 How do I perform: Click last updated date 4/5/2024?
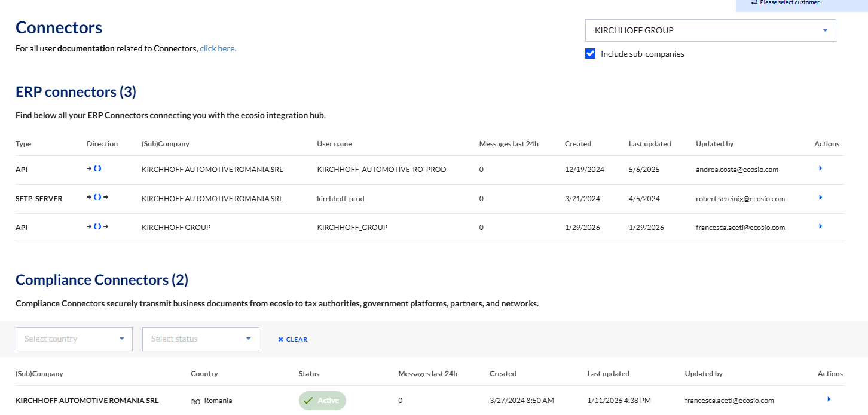644,199
